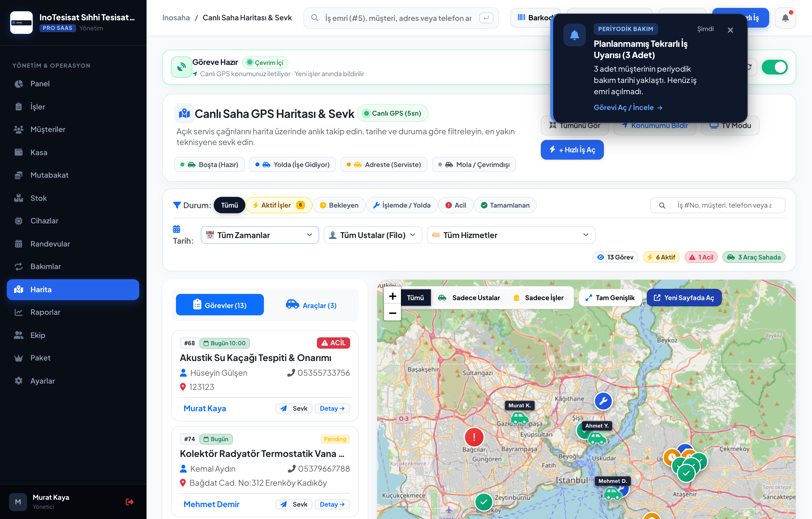
Task: Filter status by Acil
Action: 456,205
